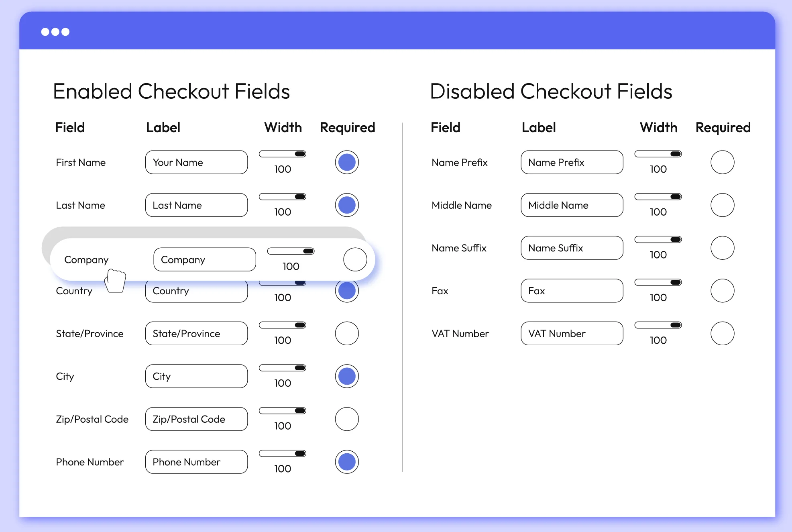Click the First Name width slider

point(283,154)
